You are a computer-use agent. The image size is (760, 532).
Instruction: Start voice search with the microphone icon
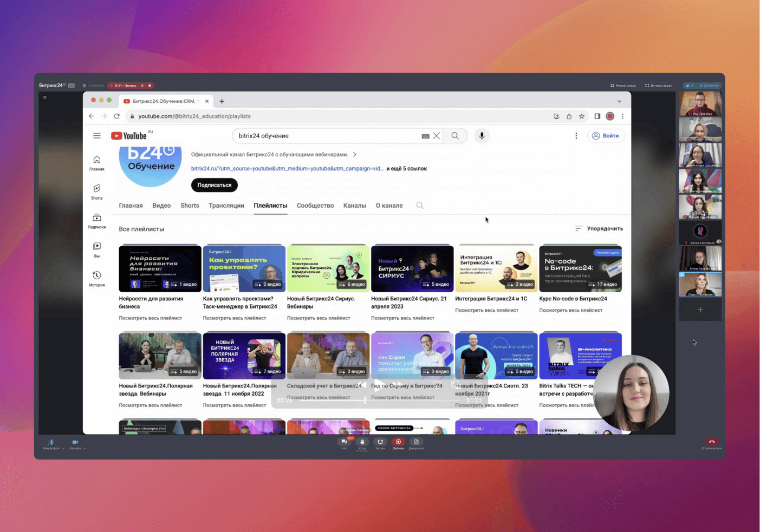[482, 136]
